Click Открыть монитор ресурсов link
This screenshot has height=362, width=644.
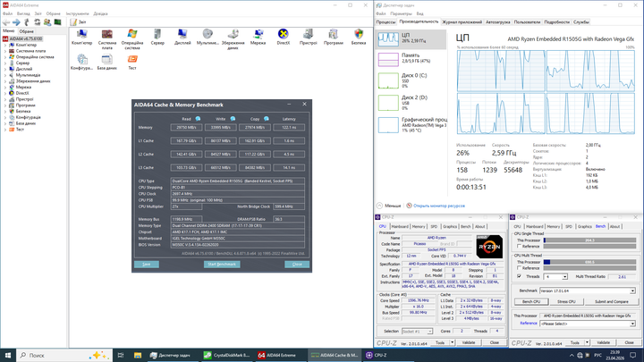[x=439, y=206]
